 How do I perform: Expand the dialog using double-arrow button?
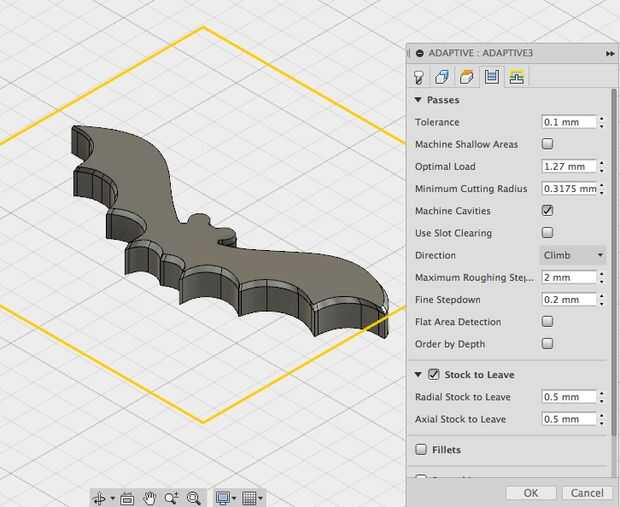point(609,53)
